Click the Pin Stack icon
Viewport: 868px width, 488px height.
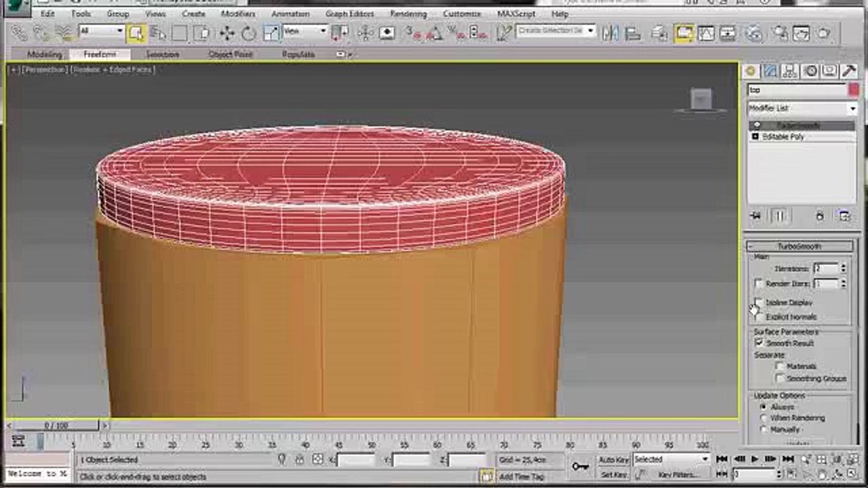point(755,216)
